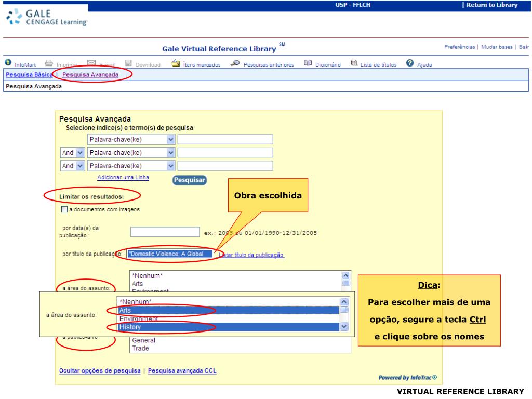532x399 pixels.
Task: Select *Nenhum* in the highlighted subject list
Action: (229, 302)
